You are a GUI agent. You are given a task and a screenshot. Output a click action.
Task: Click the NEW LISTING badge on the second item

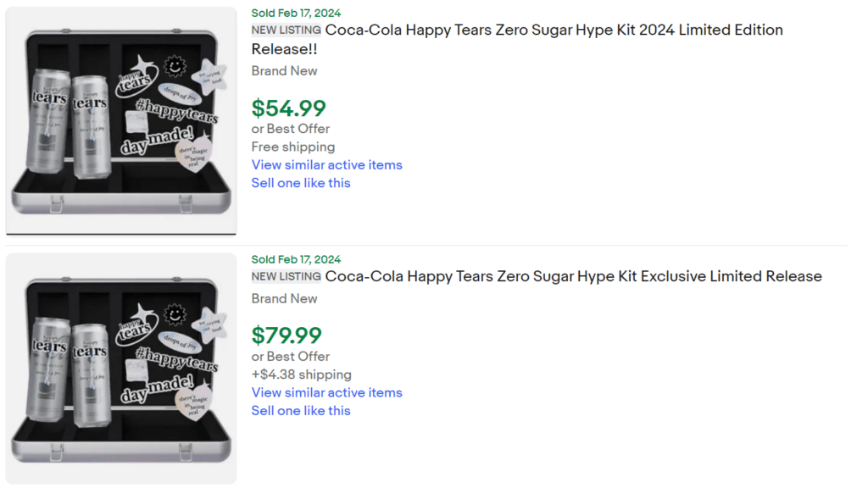[x=285, y=276]
